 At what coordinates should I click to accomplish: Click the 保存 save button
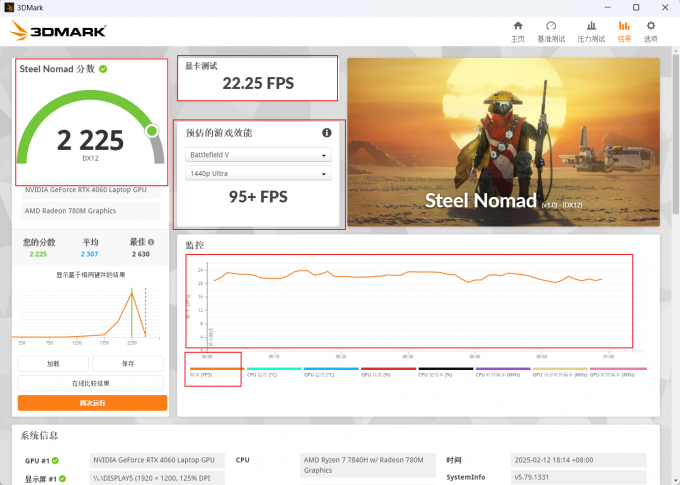pyautogui.click(x=128, y=364)
